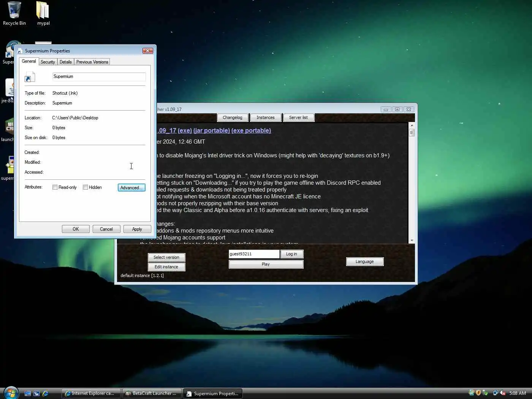Click Select version in BetaCraft Launcher
The width and height of the screenshot is (532, 399).
tap(166, 257)
